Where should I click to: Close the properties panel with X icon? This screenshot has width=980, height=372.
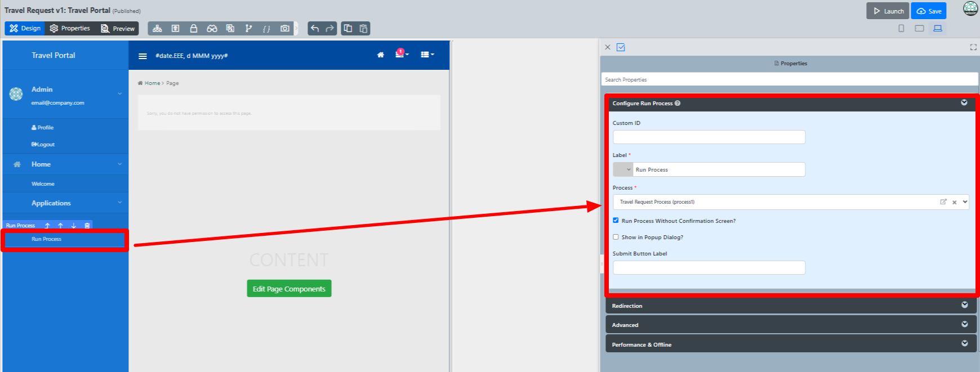coord(608,47)
